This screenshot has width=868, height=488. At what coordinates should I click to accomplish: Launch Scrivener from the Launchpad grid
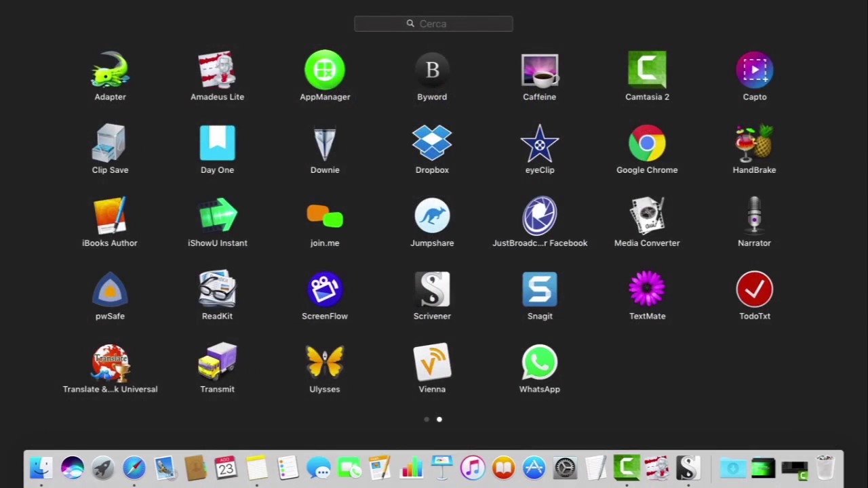point(432,289)
